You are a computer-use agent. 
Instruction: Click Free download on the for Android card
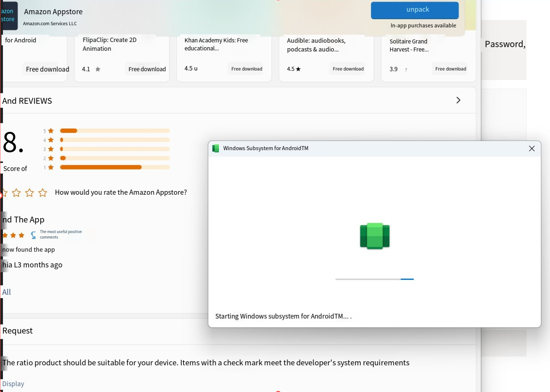click(x=48, y=69)
